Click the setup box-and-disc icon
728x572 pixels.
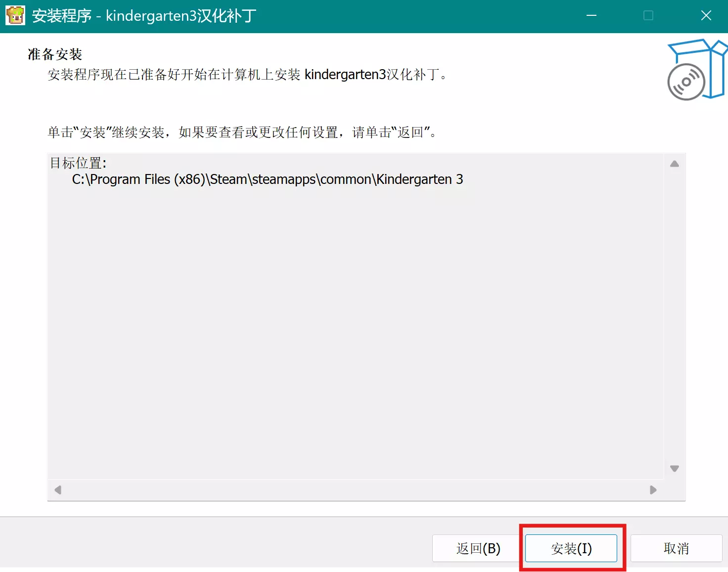click(x=696, y=70)
